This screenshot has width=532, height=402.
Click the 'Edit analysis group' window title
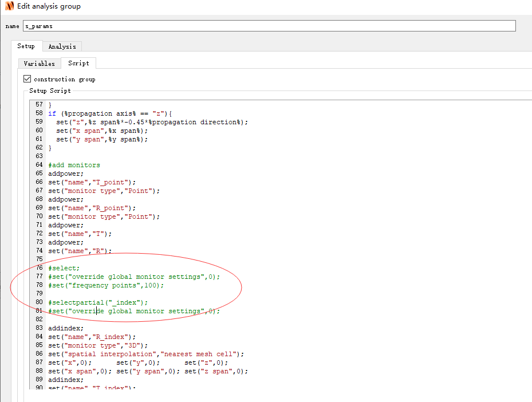click(49, 6)
